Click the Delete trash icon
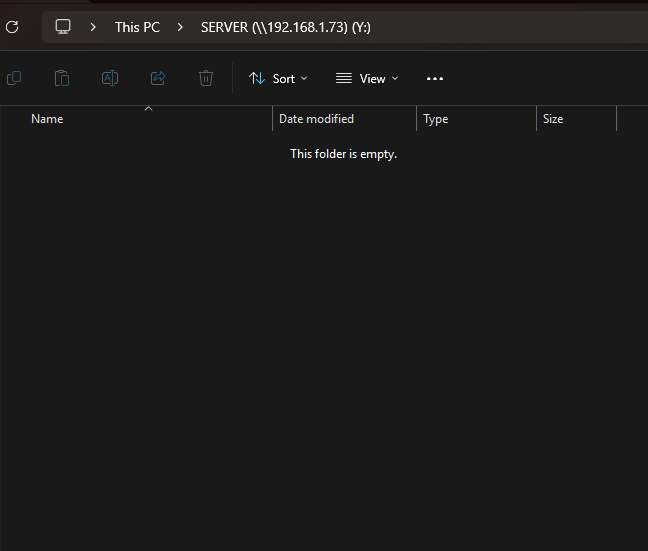Screen dimensions: 648x551 pyautogui.click(x=206, y=78)
